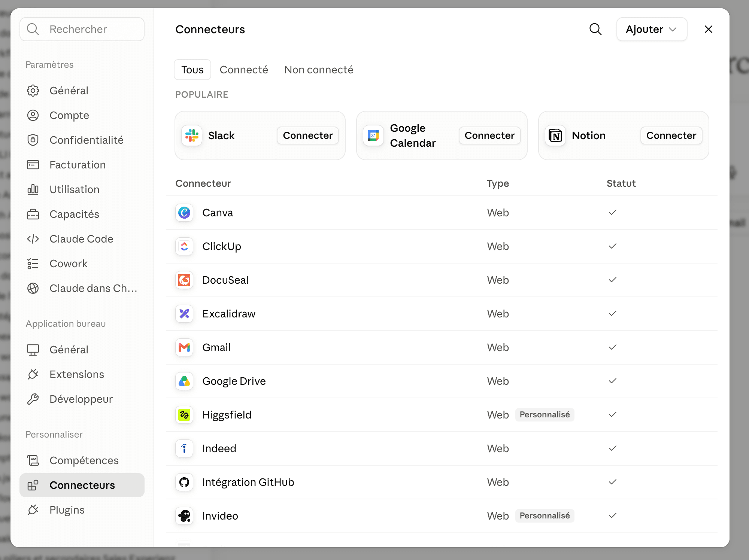Connect Slack with the Connecter button
The width and height of the screenshot is (749, 560).
(308, 136)
